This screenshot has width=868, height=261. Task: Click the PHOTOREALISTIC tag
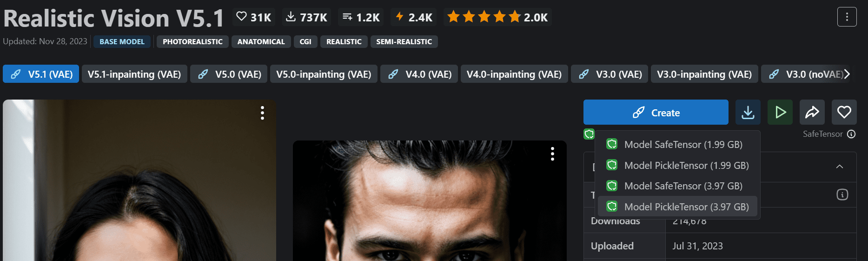pyautogui.click(x=192, y=41)
